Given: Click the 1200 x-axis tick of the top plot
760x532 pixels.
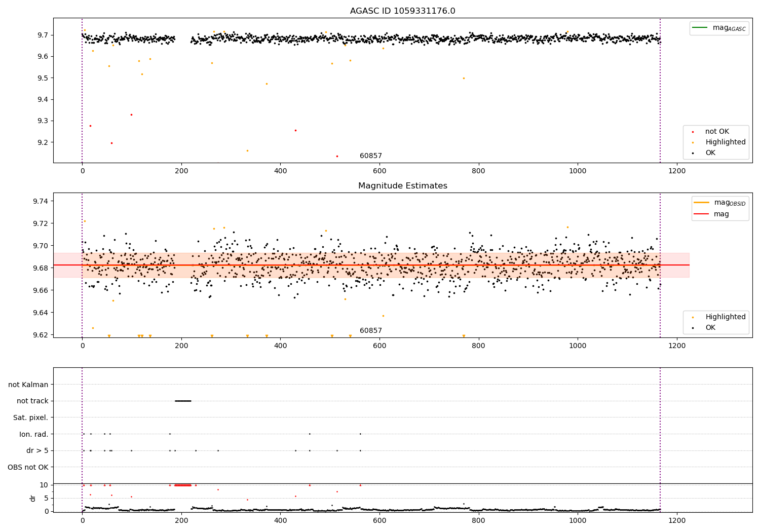Looking at the screenshot, I should tap(677, 171).
